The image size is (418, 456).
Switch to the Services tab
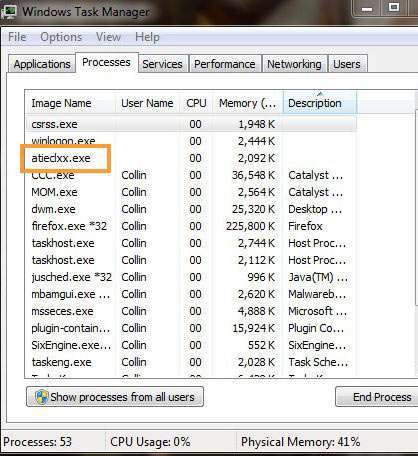(162, 64)
